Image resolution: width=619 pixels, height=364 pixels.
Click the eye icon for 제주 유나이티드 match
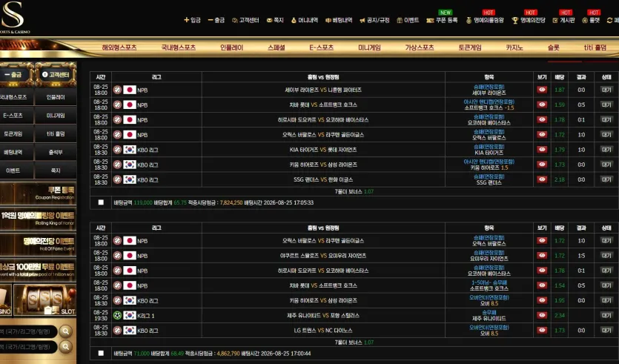tap(542, 315)
